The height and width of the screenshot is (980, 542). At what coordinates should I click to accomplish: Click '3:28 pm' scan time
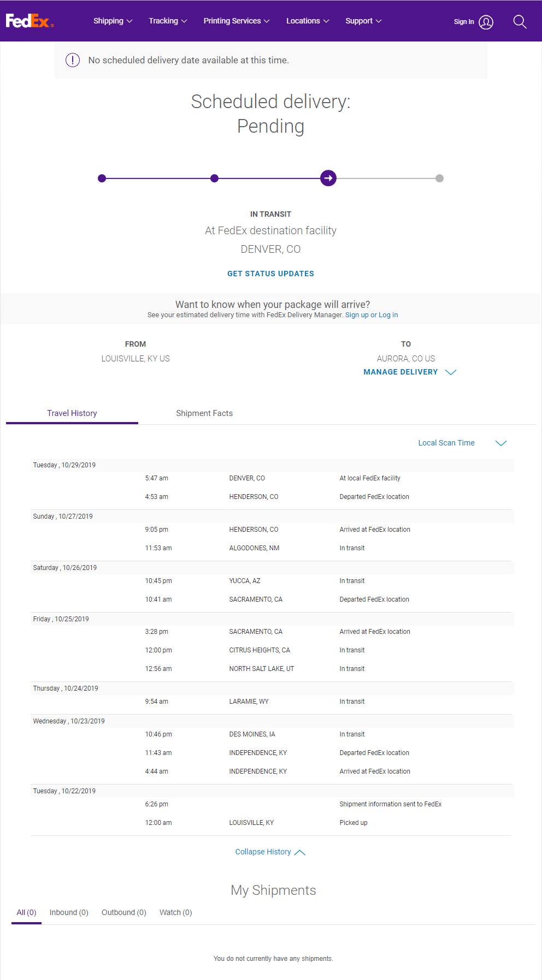click(x=157, y=632)
